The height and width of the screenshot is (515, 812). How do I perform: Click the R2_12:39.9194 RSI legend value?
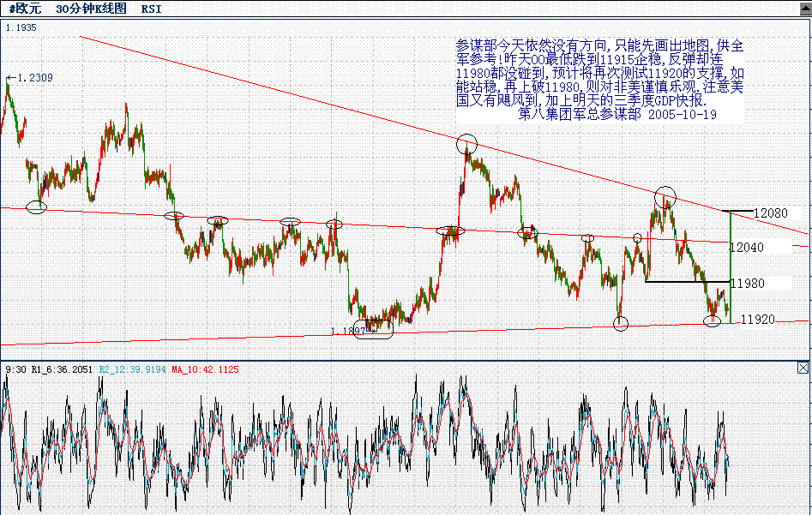(x=133, y=369)
